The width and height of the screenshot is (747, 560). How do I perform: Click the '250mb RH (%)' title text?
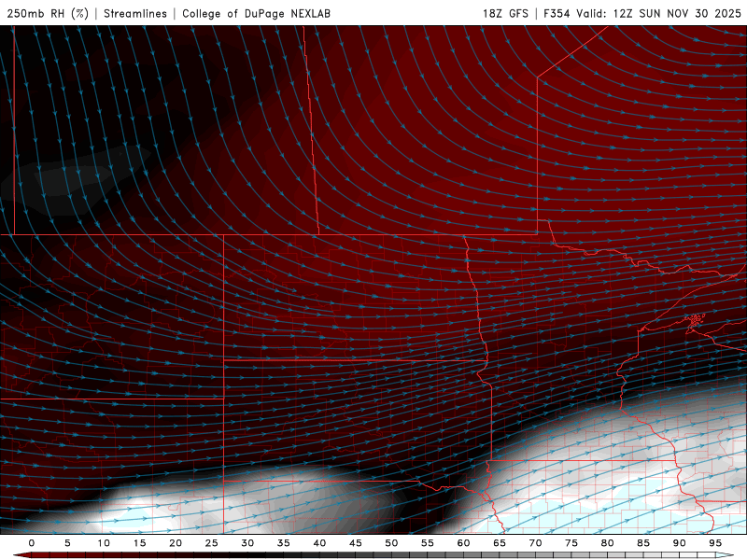(x=48, y=13)
